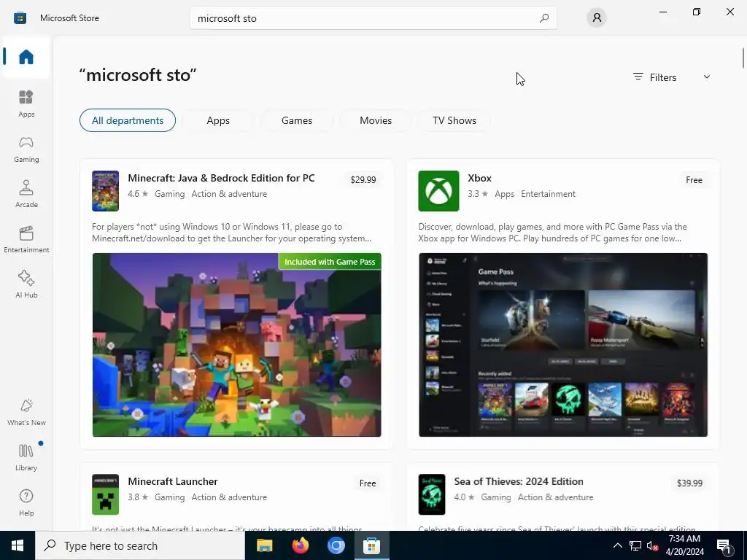Click the Microsoft Store logo in title bar
The image size is (747, 560).
[20, 18]
